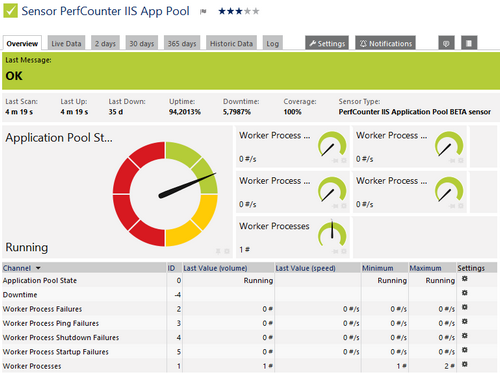
Task: Click the Last Down value 35 d
Action: click(116, 112)
